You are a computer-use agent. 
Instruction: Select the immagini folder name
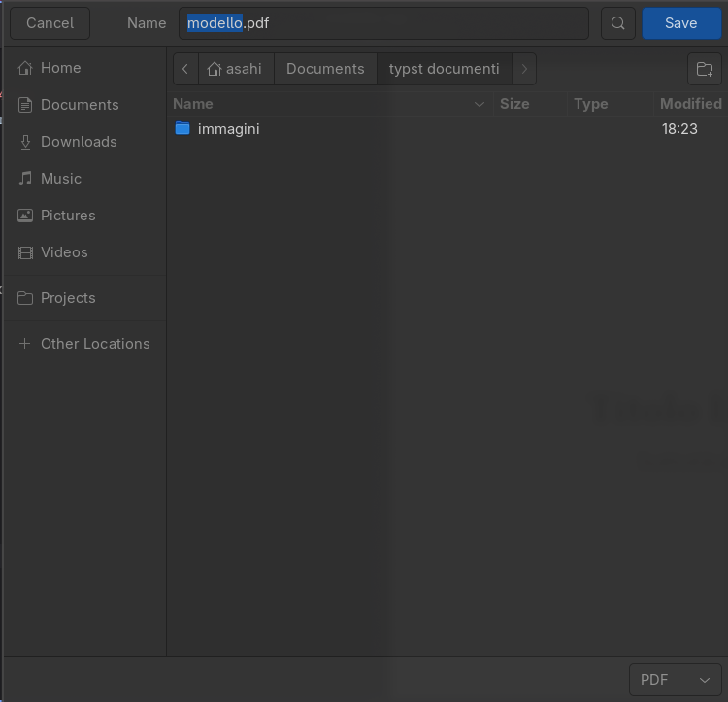click(x=228, y=129)
